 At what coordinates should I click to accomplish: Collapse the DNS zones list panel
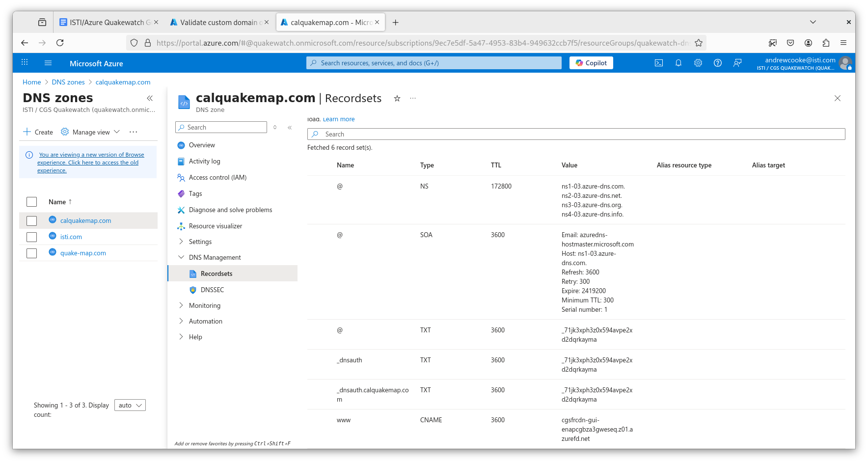click(x=150, y=98)
